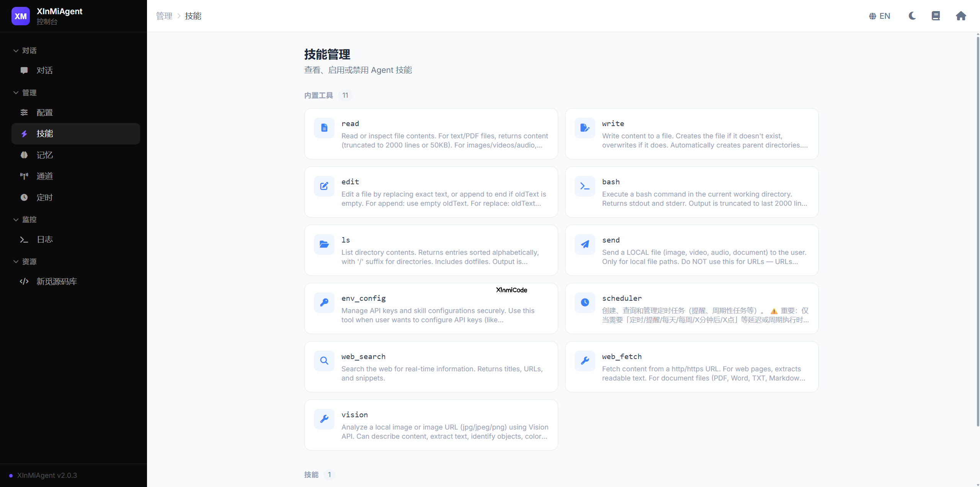Click the env_config key icon
980x487 pixels.
pos(324,303)
